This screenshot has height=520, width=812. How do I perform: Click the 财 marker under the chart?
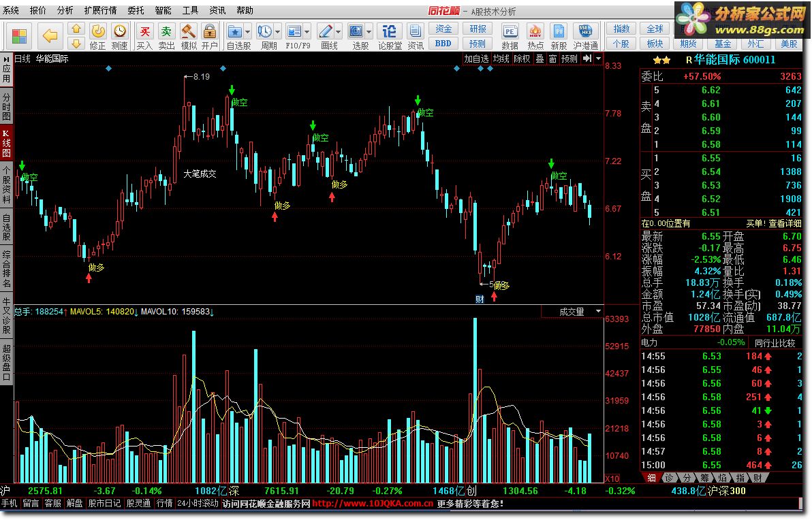480,299
